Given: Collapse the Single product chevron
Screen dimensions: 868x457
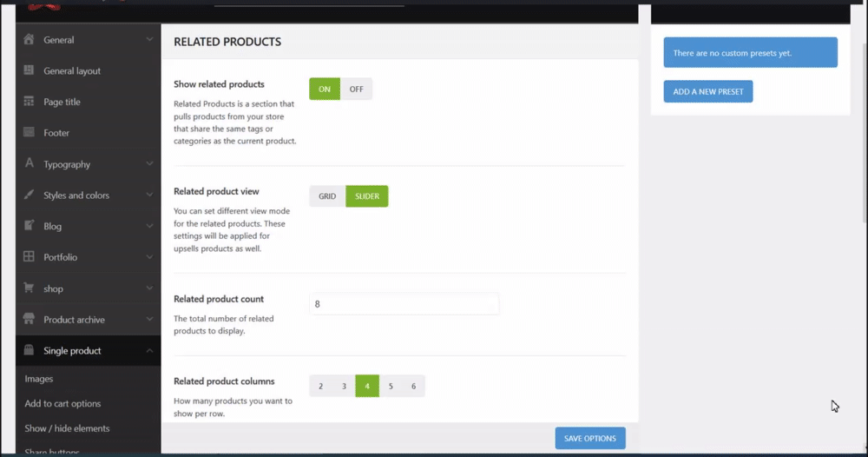Looking at the screenshot, I should [x=149, y=350].
